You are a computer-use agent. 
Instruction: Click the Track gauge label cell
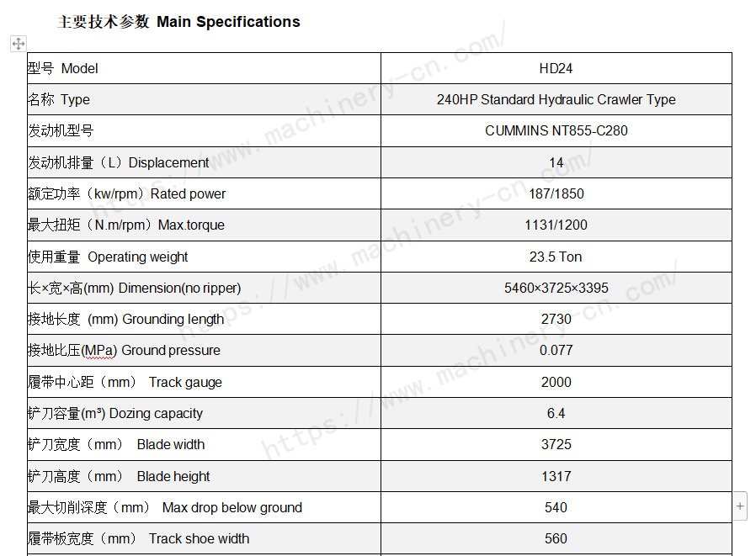point(204,382)
